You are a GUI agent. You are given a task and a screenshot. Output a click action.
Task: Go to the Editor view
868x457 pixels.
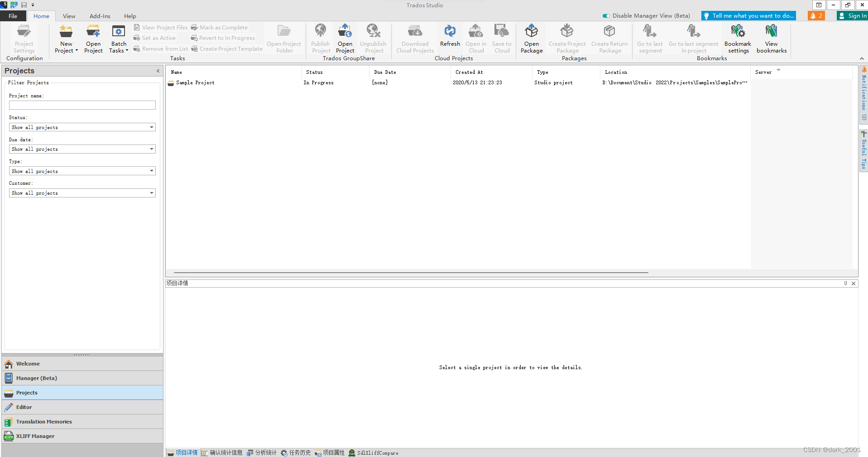(82, 407)
